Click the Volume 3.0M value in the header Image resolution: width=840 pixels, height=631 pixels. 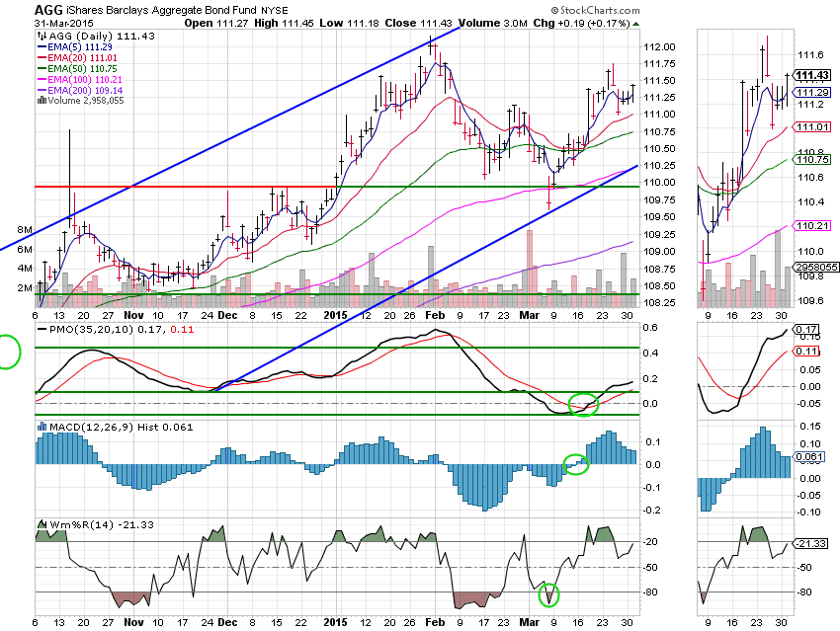(493, 23)
